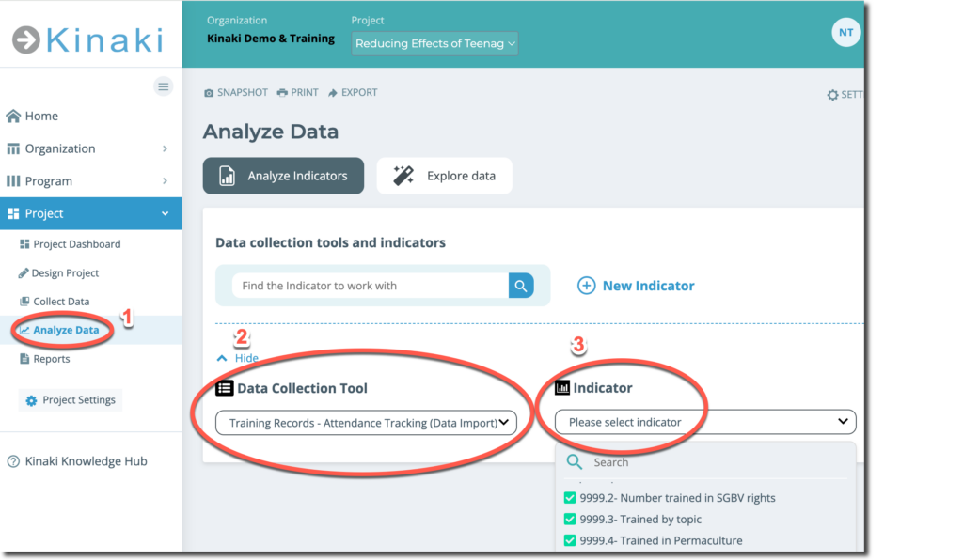This screenshot has height=560, width=963.
Task: Click the Data collection tools and indicators heading
Action: click(330, 242)
